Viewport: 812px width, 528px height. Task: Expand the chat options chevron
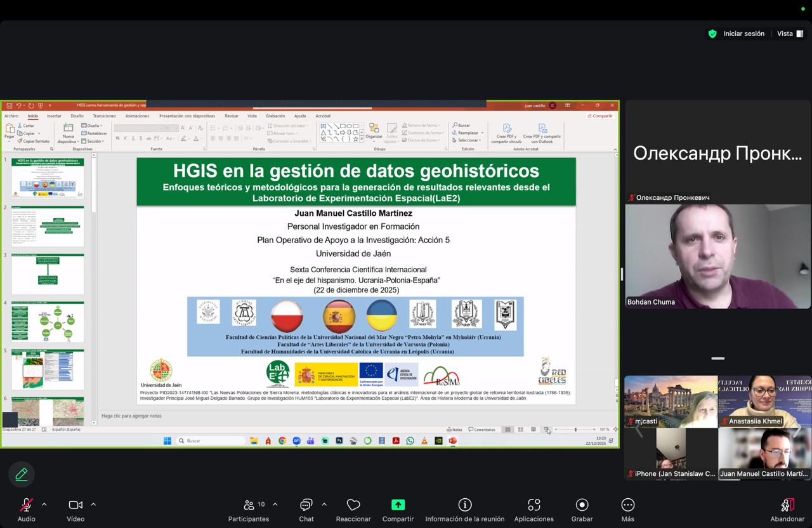click(324, 505)
